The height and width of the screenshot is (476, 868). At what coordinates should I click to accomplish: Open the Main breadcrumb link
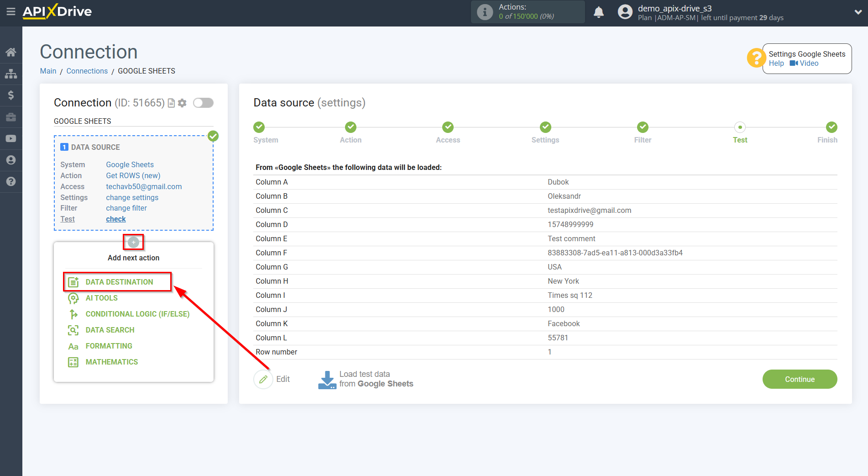pyautogui.click(x=48, y=71)
